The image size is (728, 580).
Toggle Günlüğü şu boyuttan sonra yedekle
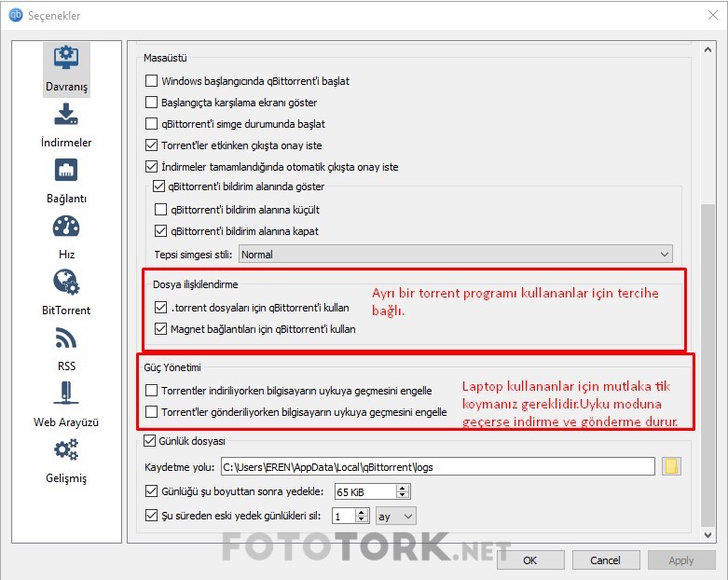coord(151,490)
